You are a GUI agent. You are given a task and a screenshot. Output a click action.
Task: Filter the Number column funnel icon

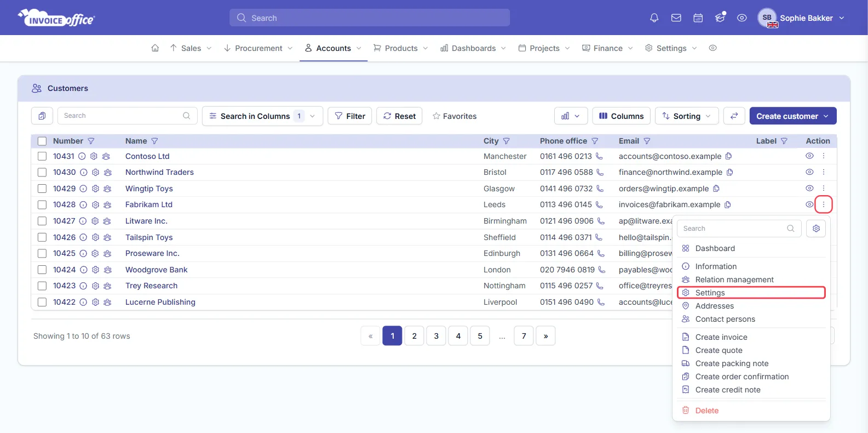(x=91, y=141)
